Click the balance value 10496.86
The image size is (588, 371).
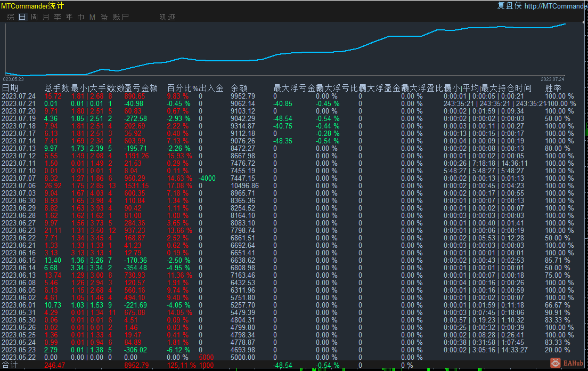tap(244, 185)
